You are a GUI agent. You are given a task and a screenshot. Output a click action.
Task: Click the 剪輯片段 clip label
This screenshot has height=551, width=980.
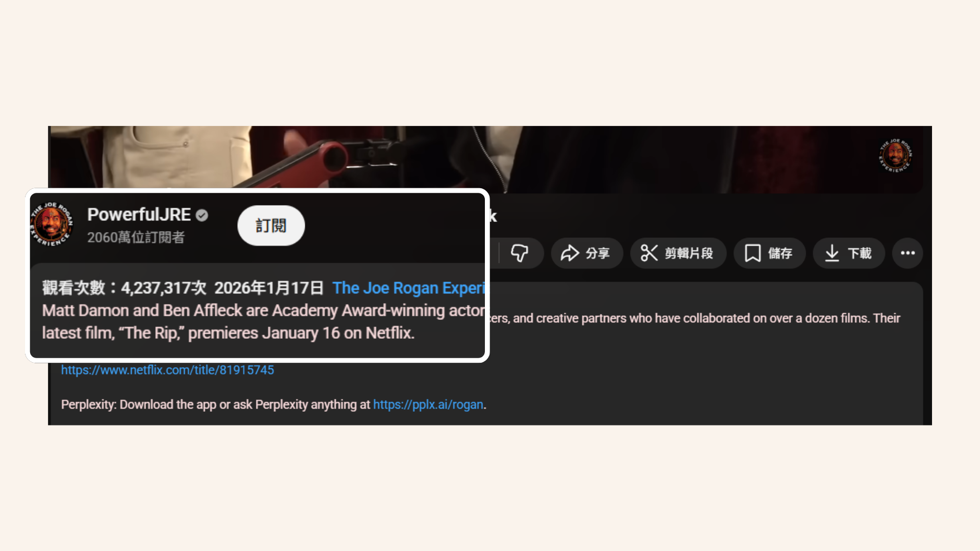coord(689,254)
